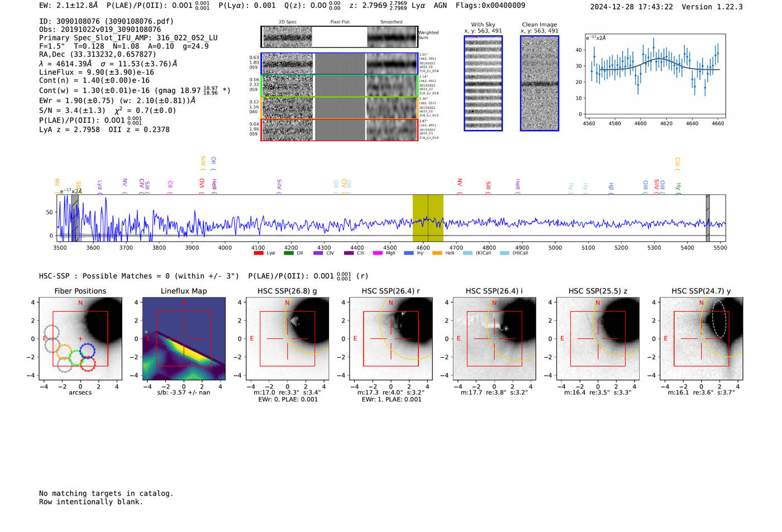Select the red-bordered 2D fiber spectrum row

340,130
